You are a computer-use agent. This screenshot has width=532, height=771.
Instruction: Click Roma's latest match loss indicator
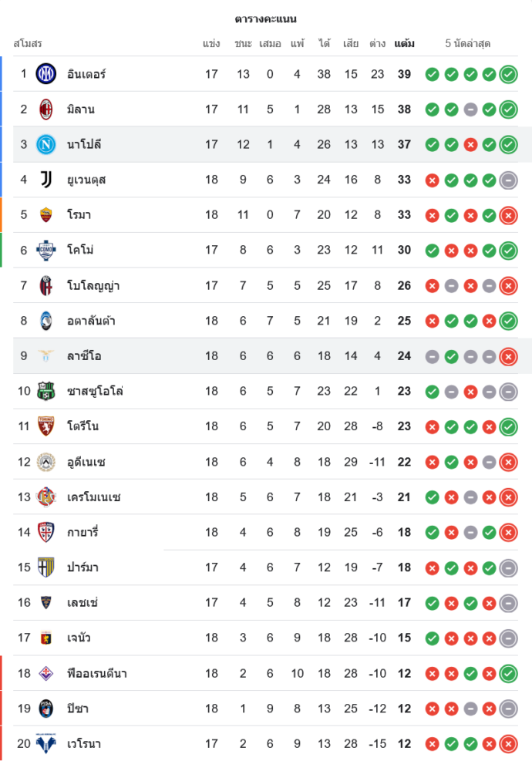pyautogui.click(x=508, y=215)
